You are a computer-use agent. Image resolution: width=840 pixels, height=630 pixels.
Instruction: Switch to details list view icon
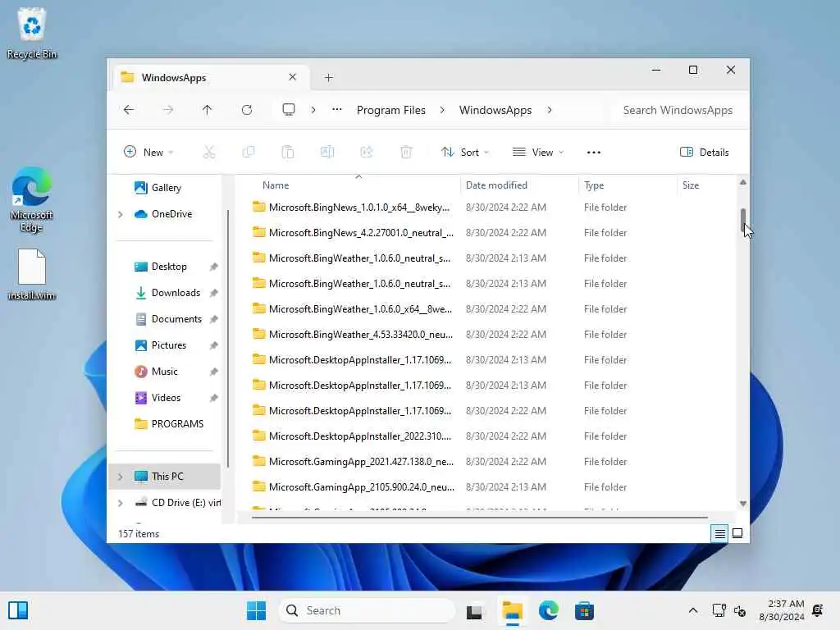[719, 533]
